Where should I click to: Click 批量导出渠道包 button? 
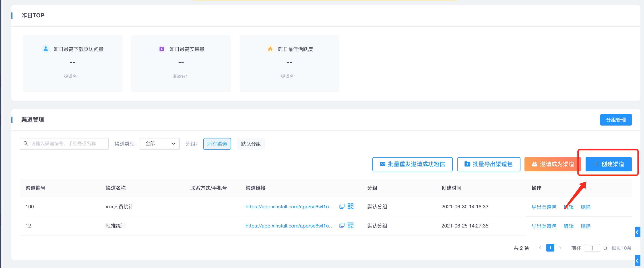[x=489, y=164]
